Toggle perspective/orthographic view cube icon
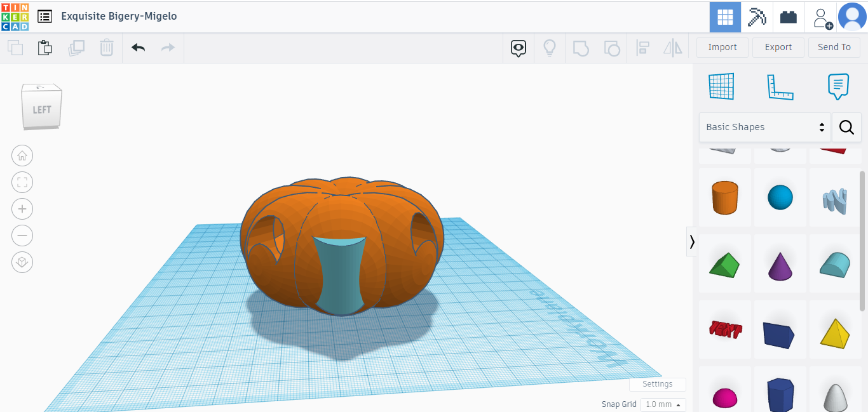The image size is (868, 412). (x=22, y=262)
